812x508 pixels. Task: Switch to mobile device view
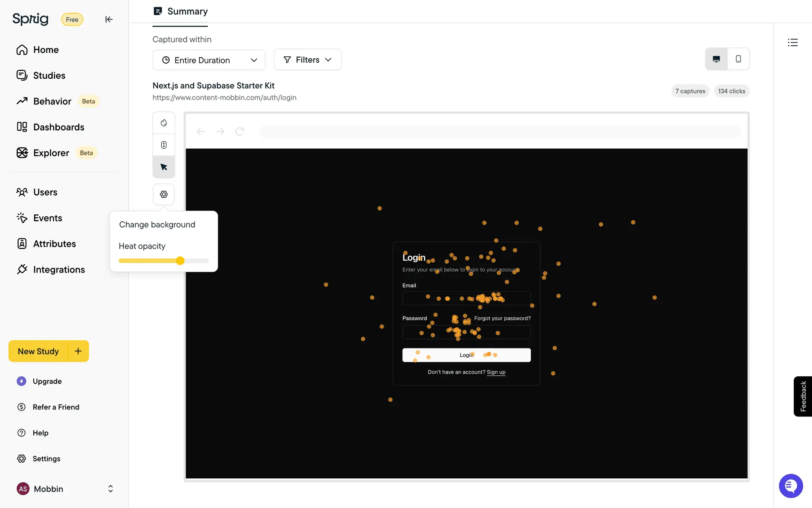[x=738, y=59]
